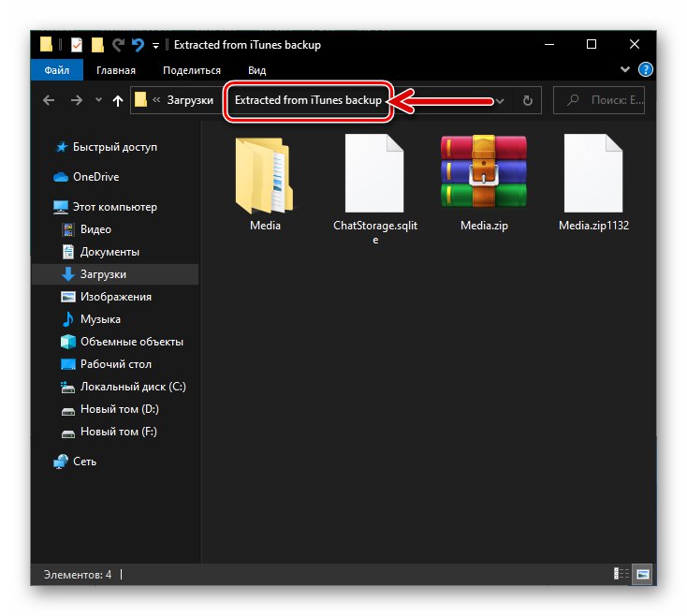
Task: Refresh the current folder view
Action: [x=528, y=101]
